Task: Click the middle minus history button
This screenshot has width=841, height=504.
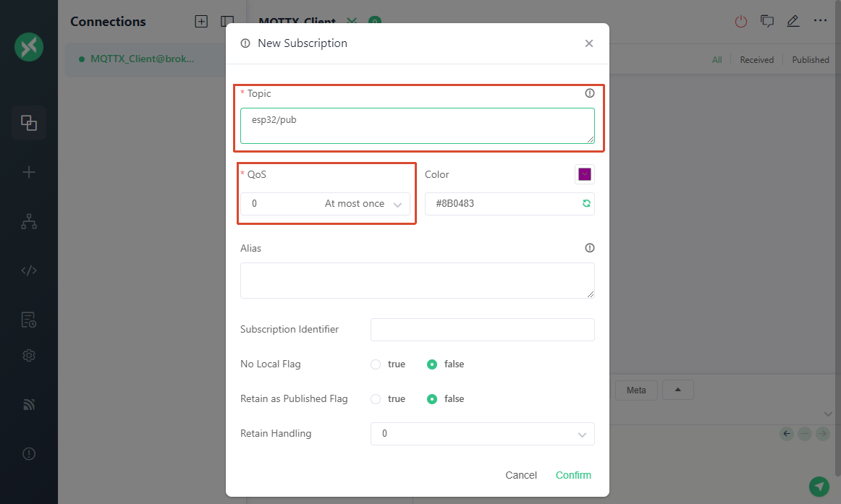Action: pyautogui.click(x=805, y=434)
